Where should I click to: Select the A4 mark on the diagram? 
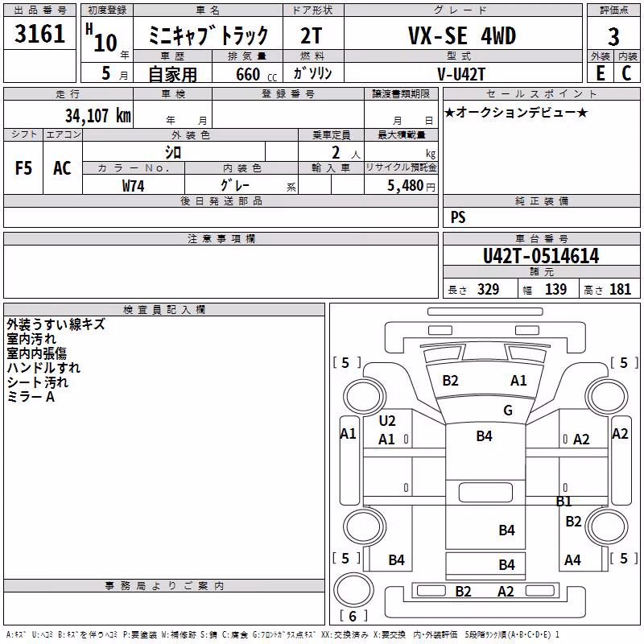tap(572, 559)
